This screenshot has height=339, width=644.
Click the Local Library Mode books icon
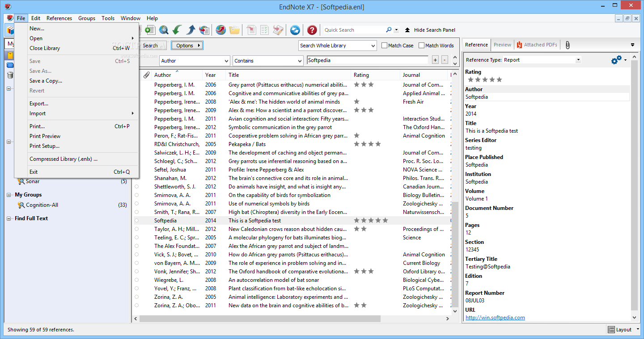click(x=10, y=30)
